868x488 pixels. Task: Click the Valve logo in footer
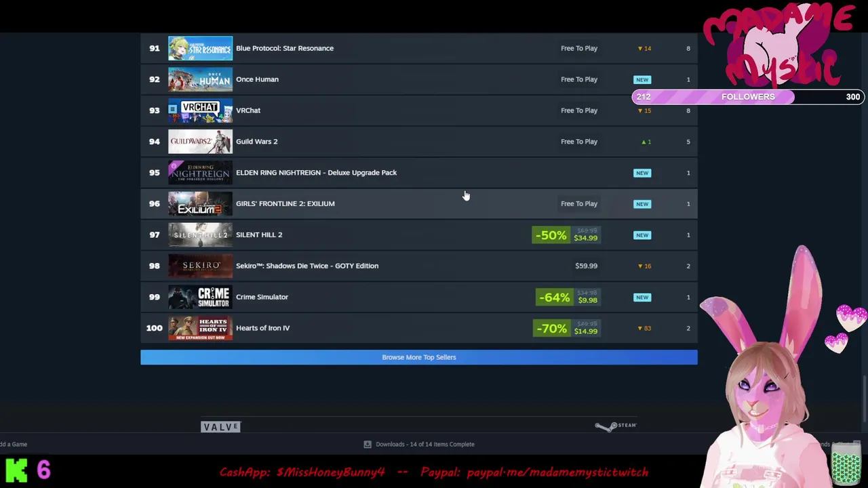[x=220, y=426]
